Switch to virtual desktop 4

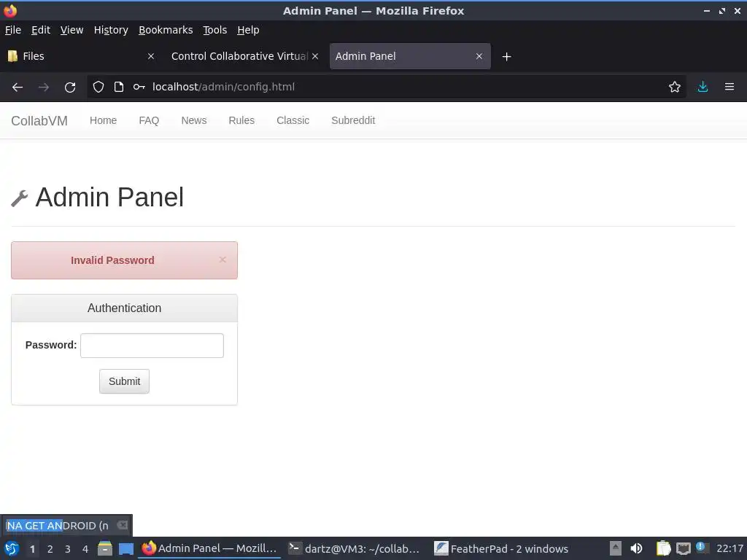(85, 549)
